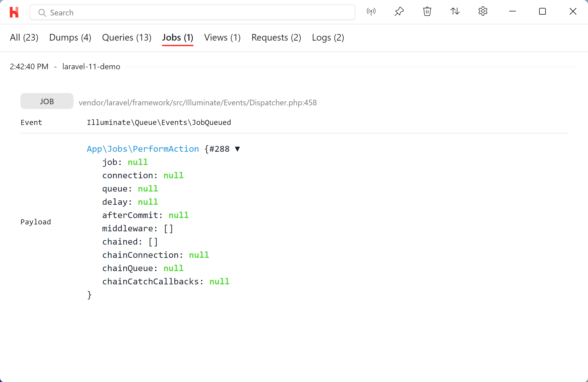Minimize the dumps window
This screenshot has width=588, height=382.
[512, 11]
